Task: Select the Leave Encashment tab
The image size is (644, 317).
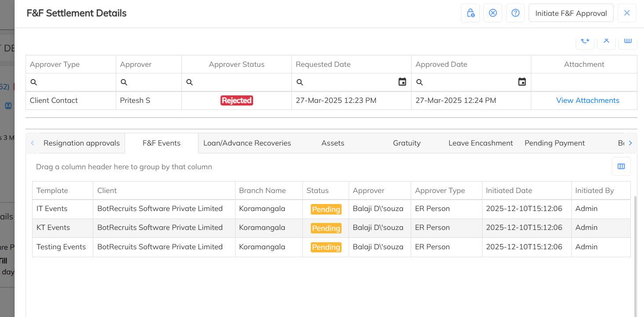Action: pos(480,143)
